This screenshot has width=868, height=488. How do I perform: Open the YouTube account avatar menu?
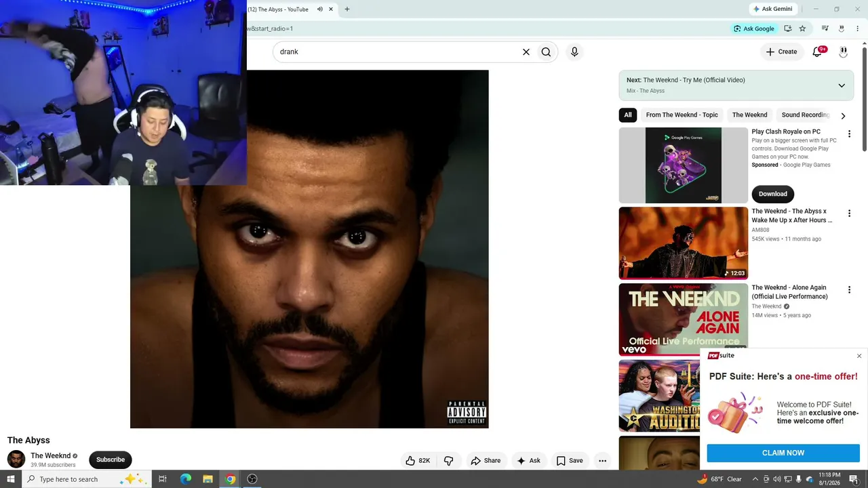pos(843,52)
